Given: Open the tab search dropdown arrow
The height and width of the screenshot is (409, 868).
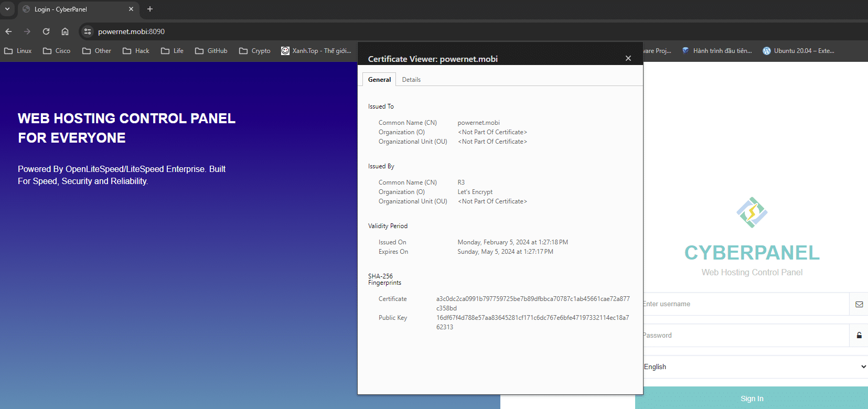Looking at the screenshot, I should click(x=7, y=9).
